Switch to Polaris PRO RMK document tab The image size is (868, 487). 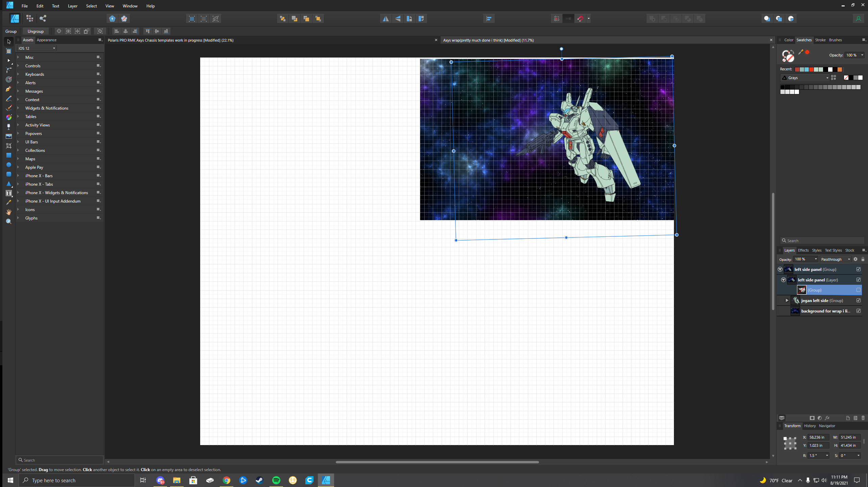(x=170, y=40)
